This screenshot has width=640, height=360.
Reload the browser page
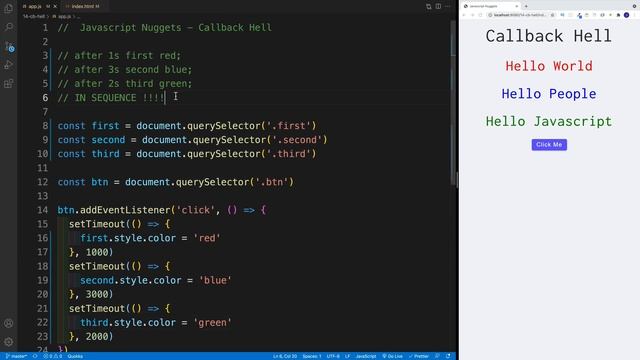tap(480, 15)
